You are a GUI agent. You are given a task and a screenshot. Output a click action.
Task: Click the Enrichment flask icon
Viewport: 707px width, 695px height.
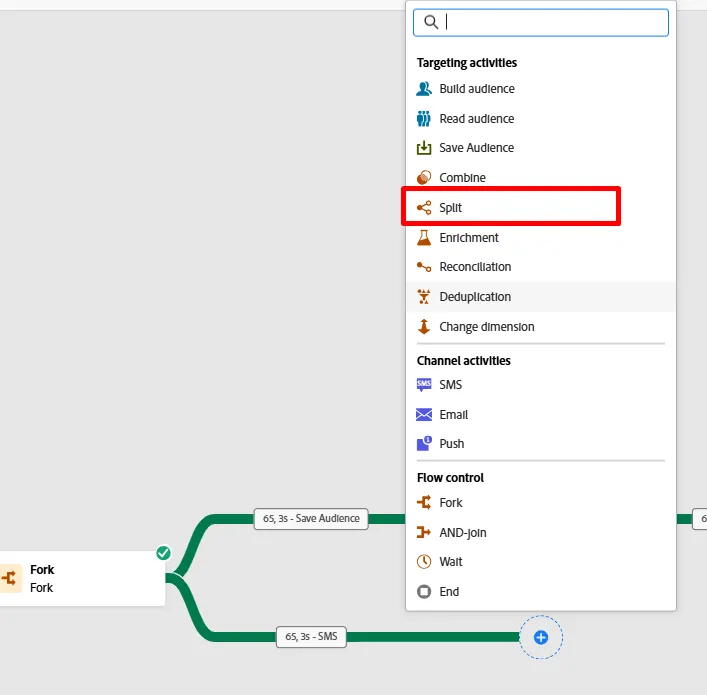click(x=424, y=237)
